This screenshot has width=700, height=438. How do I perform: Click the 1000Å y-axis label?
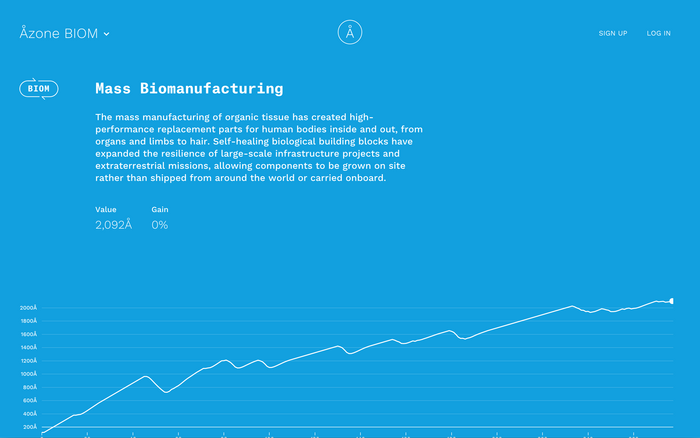point(29,374)
